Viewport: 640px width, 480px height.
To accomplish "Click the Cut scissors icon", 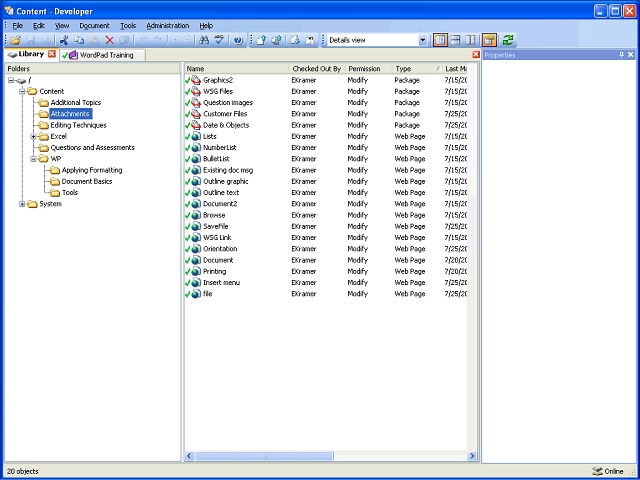I will (64, 40).
